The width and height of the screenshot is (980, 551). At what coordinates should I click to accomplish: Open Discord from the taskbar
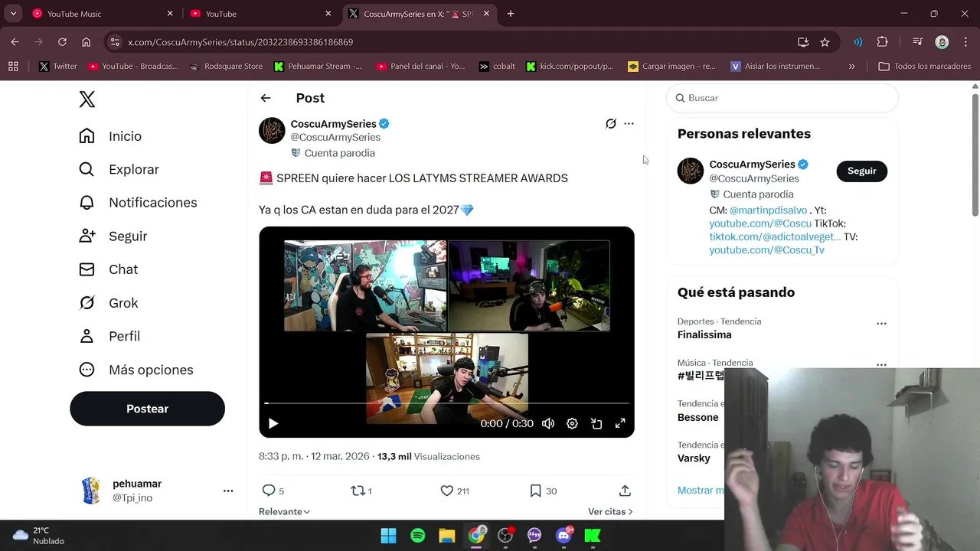click(x=563, y=535)
